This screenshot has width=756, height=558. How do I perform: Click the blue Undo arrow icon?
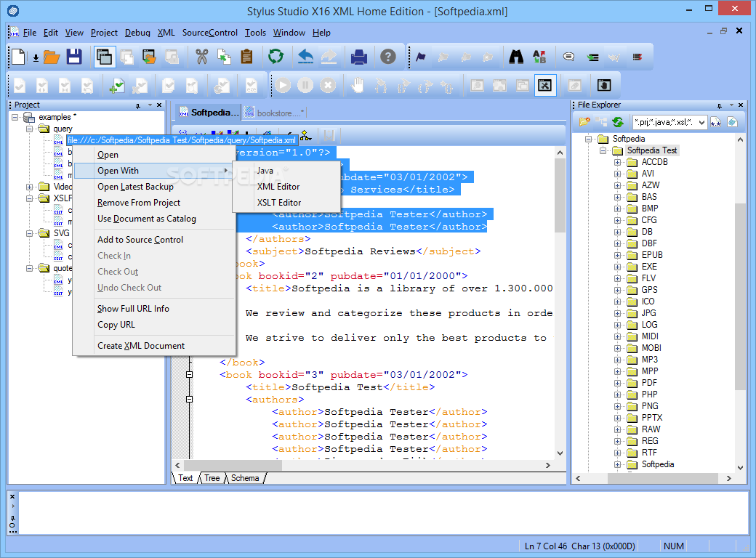click(305, 57)
